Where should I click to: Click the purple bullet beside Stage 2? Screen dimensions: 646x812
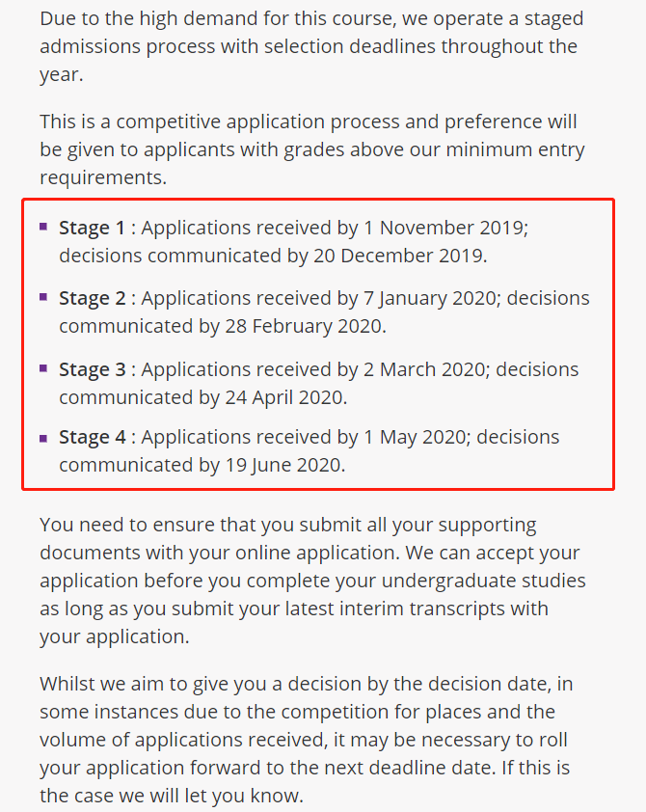coord(43,298)
